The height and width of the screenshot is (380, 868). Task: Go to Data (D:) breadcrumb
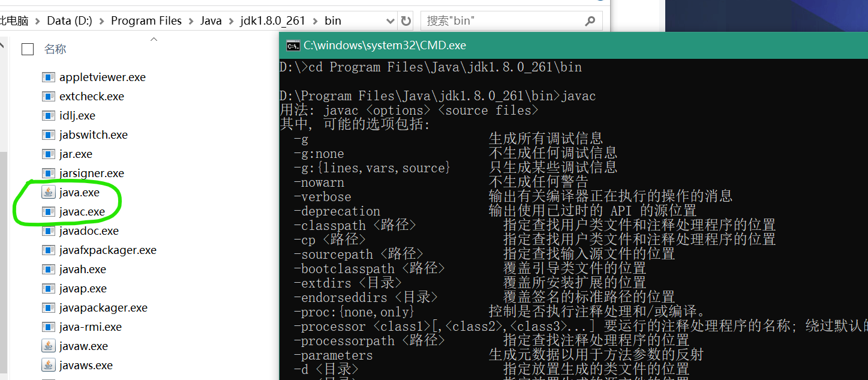tap(70, 21)
